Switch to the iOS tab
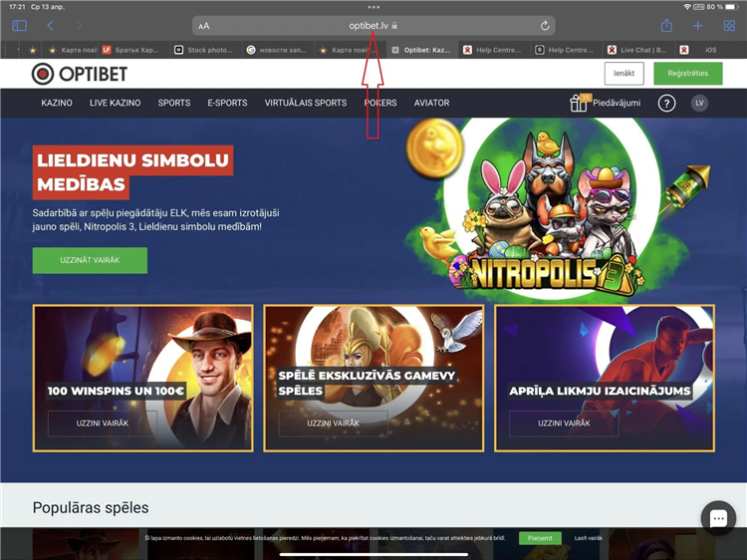Viewport: 747px width, 560px height. 710,50
